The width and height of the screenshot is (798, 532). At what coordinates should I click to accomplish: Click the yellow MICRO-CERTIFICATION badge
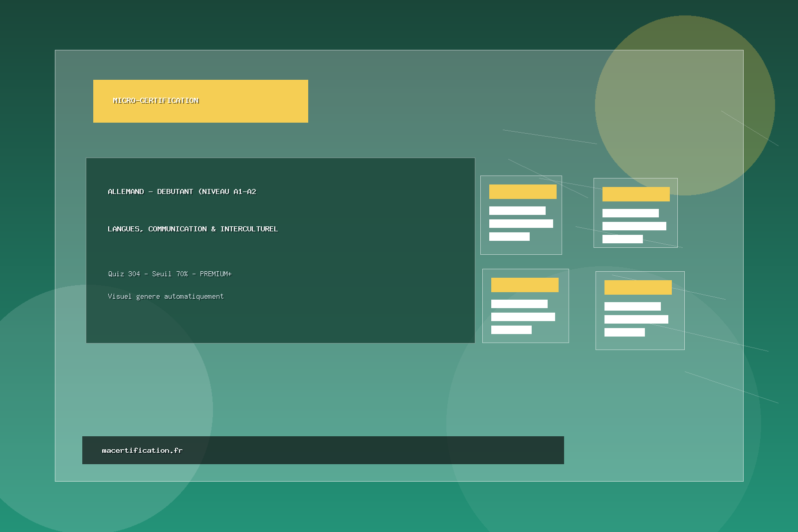[200, 101]
